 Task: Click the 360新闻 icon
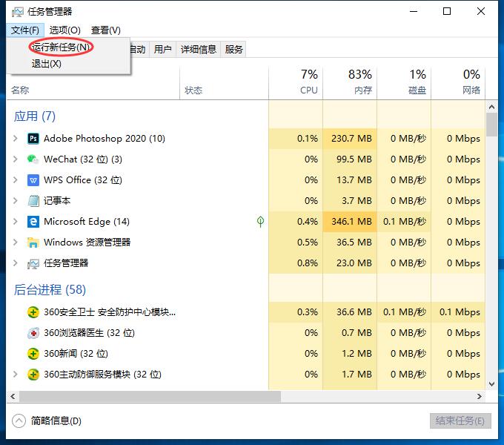tap(33, 354)
